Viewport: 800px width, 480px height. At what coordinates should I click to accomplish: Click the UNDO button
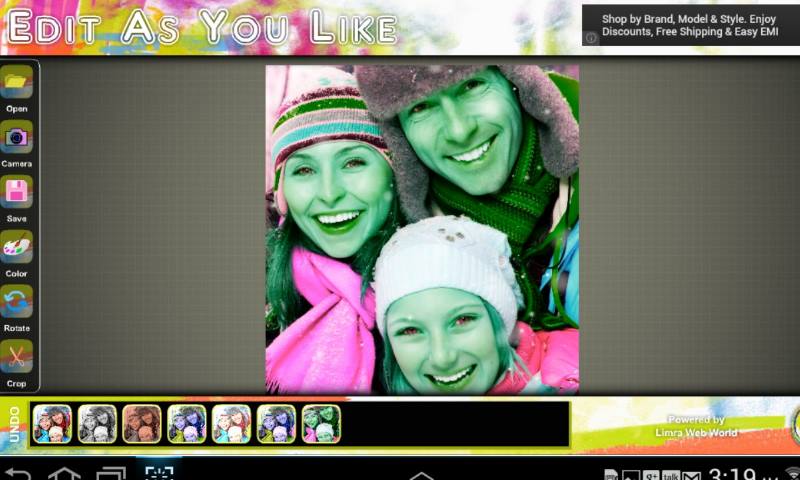coord(14,424)
